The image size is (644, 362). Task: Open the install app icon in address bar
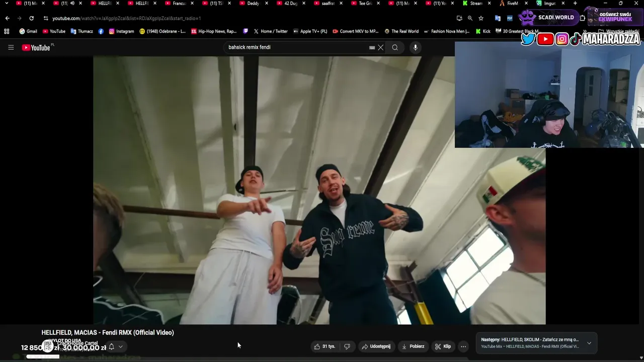459,18
